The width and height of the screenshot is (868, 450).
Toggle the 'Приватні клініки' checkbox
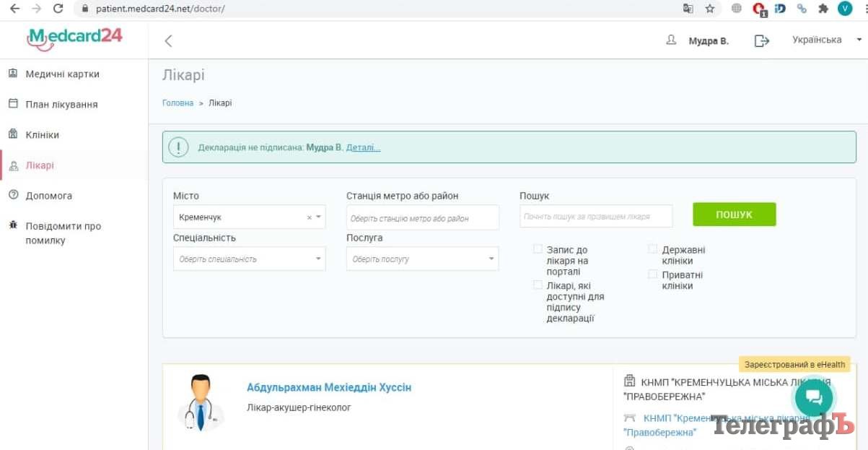click(653, 274)
